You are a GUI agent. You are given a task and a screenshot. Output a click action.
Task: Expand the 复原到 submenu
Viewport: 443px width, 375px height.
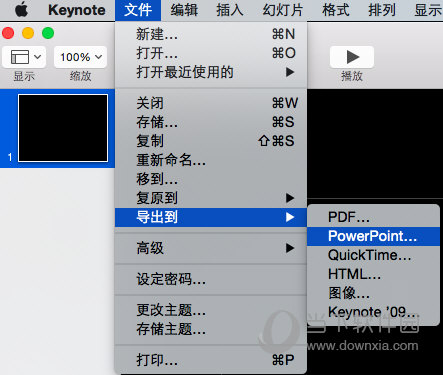[x=211, y=198]
